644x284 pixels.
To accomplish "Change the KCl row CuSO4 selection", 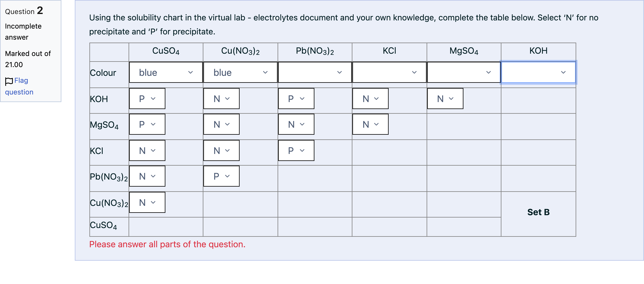I will click(x=147, y=150).
